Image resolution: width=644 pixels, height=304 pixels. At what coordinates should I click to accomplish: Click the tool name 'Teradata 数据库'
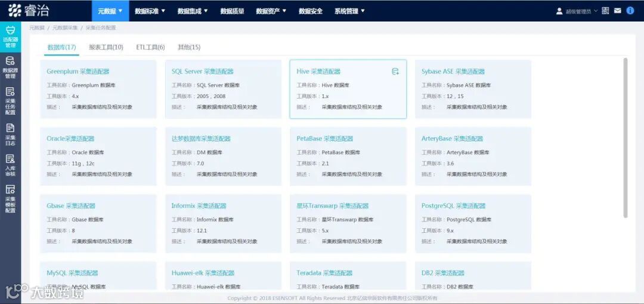pyautogui.click(x=340, y=287)
